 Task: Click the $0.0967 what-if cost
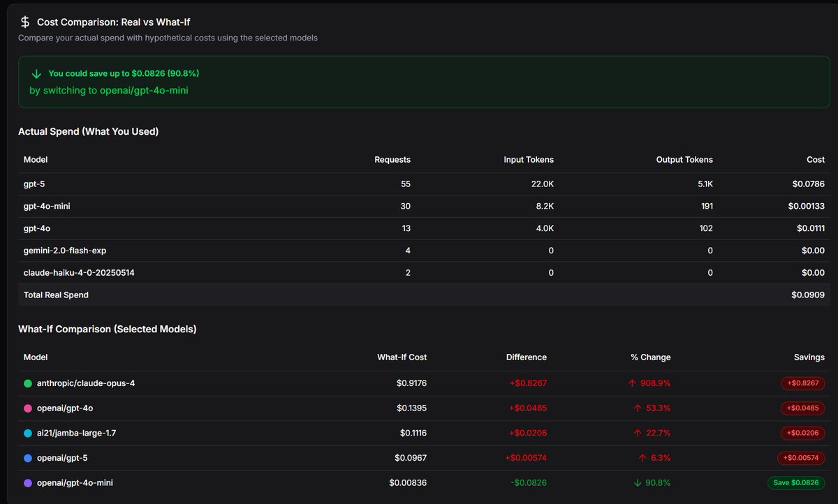[x=411, y=458]
